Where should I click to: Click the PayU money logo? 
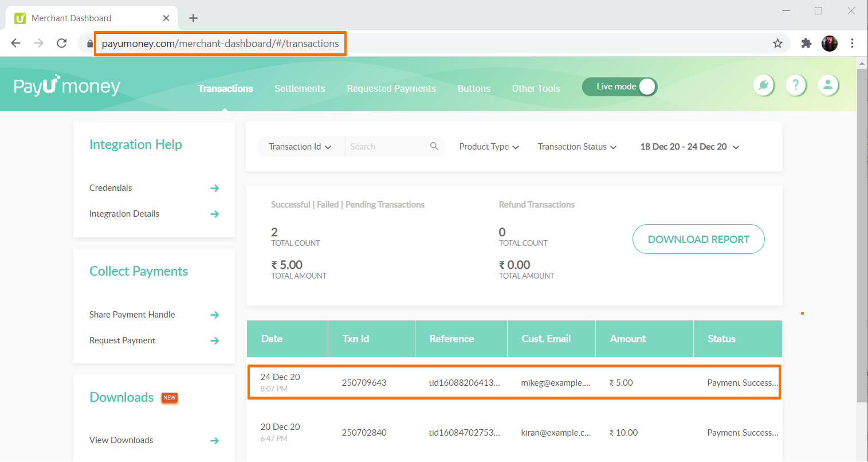(67, 85)
